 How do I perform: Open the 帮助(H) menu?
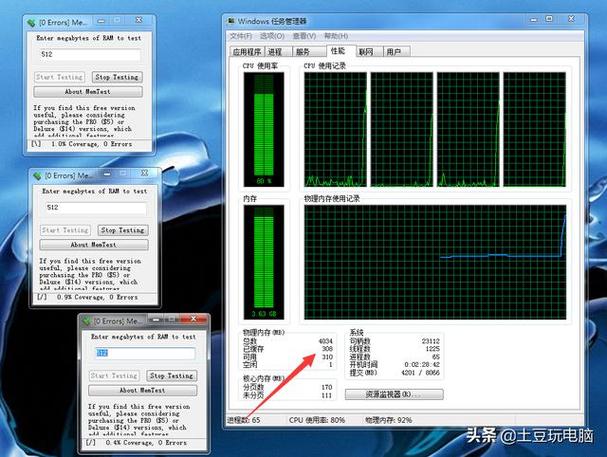336,36
